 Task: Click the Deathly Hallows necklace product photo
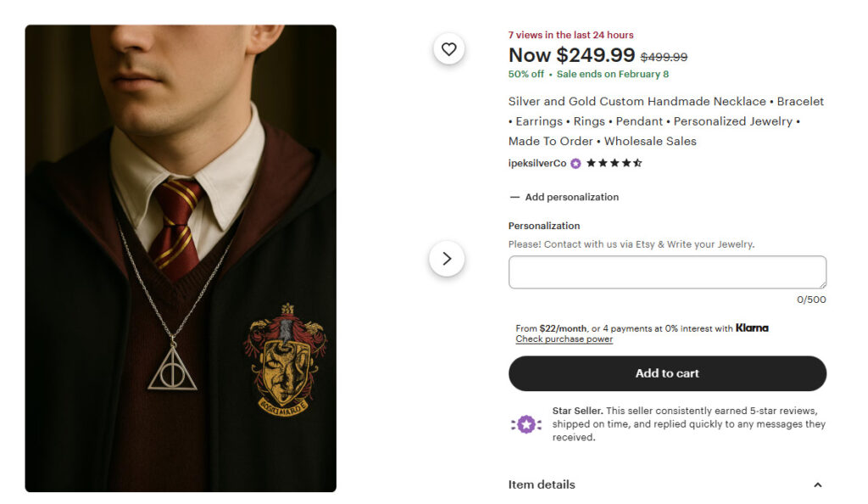point(181,258)
